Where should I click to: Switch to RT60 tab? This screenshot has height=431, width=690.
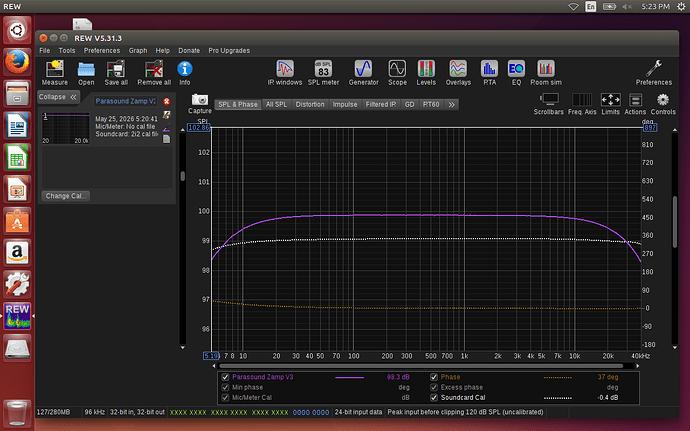coord(431,104)
